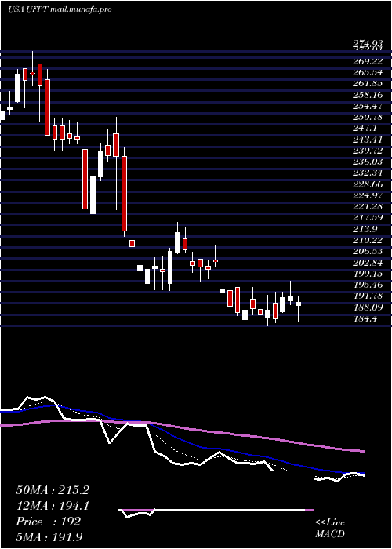The width and height of the screenshot is (392, 549).
Task: Pick the 224.97 axis value
Action: point(368,195)
